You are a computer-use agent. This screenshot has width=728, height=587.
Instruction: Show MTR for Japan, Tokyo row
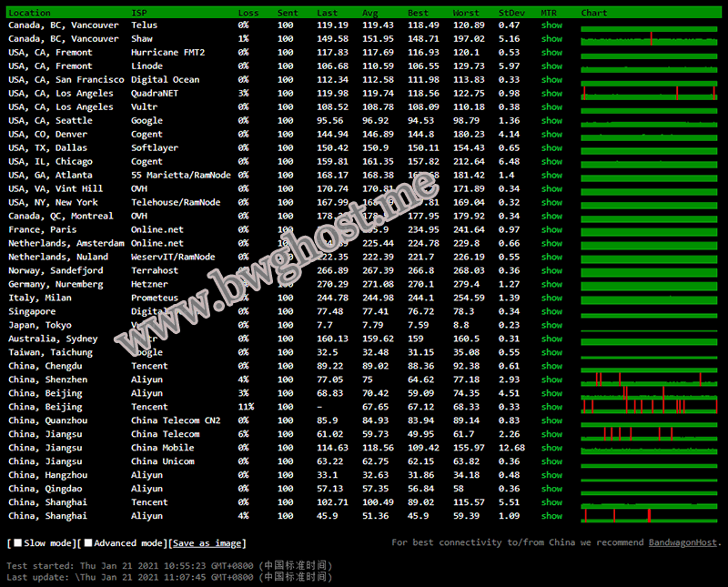tap(551, 325)
